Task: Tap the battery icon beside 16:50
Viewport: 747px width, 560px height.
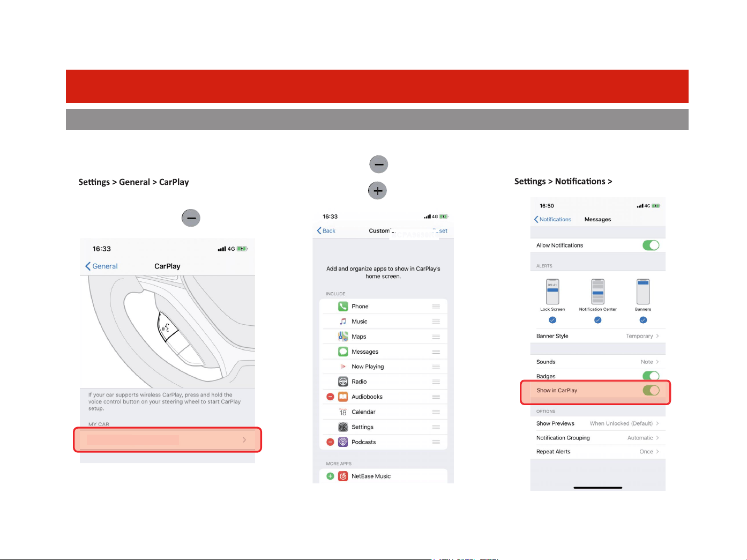Action: pos(656,206)
